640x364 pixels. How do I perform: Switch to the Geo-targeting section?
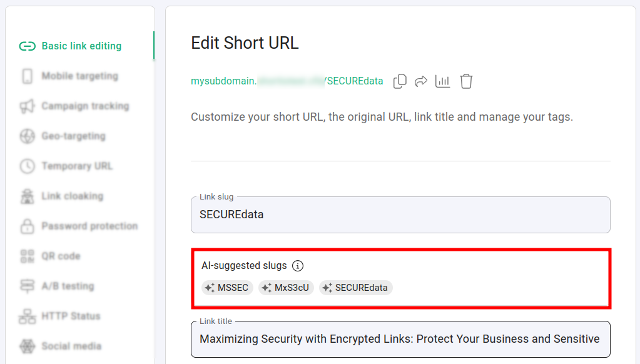[x=73, y=136]
